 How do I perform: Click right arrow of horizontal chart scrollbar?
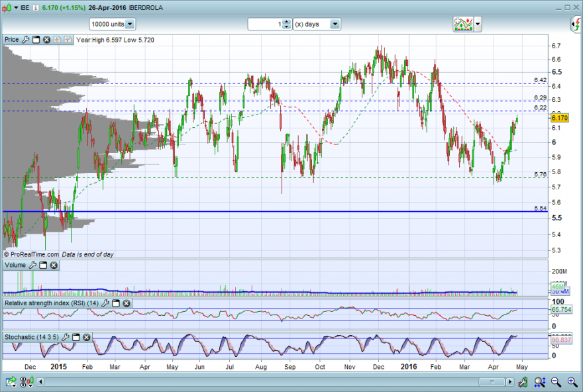pyautogui.click(x=510, y=382)
